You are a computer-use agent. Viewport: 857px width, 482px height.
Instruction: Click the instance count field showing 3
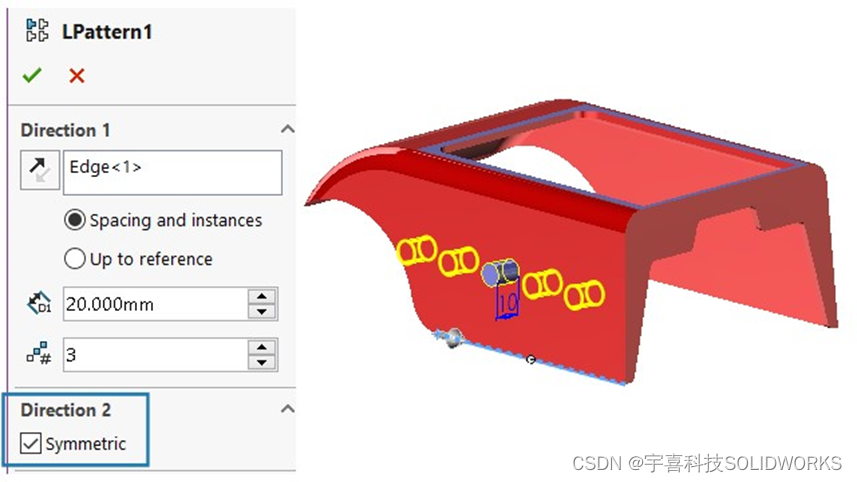(155, 355)
